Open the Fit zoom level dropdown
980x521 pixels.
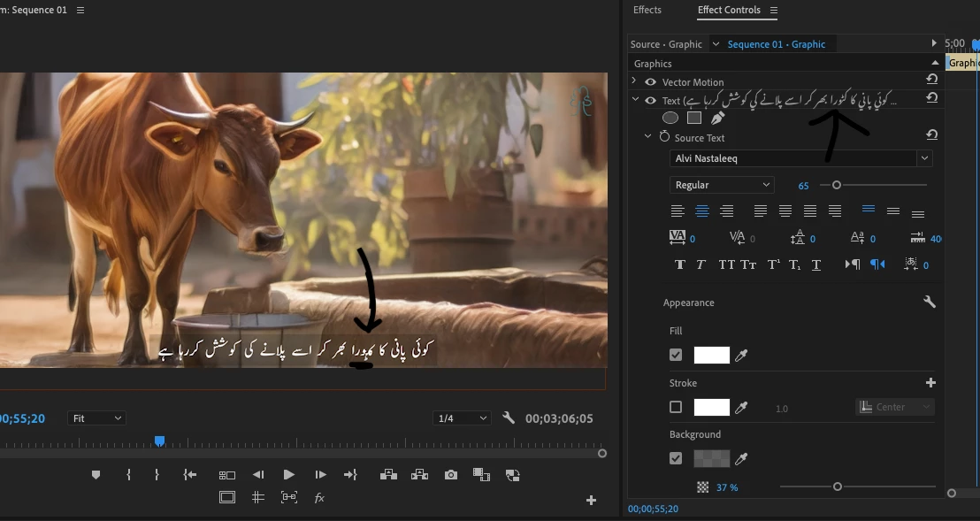tap(97, 418)
